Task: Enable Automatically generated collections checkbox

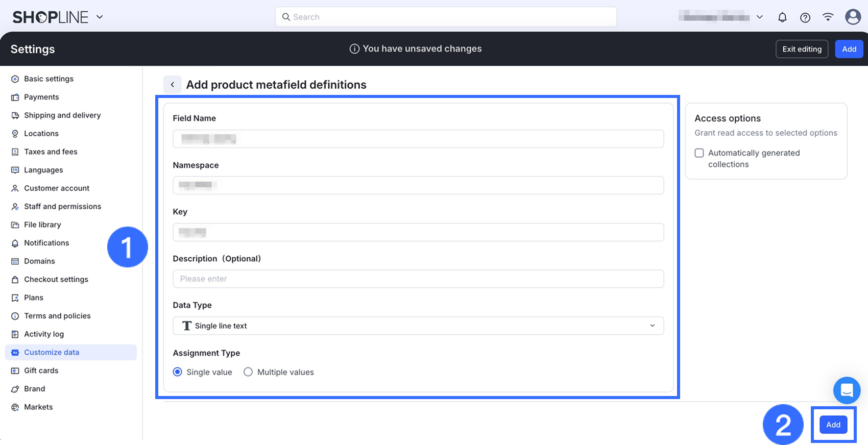Action: pos(700,153)
